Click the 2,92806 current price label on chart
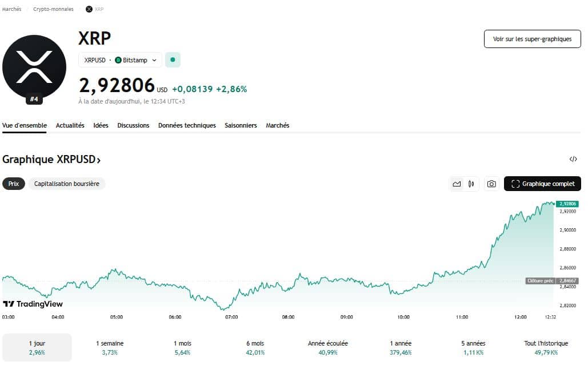 pyautogui.click(x=568, y=204)
